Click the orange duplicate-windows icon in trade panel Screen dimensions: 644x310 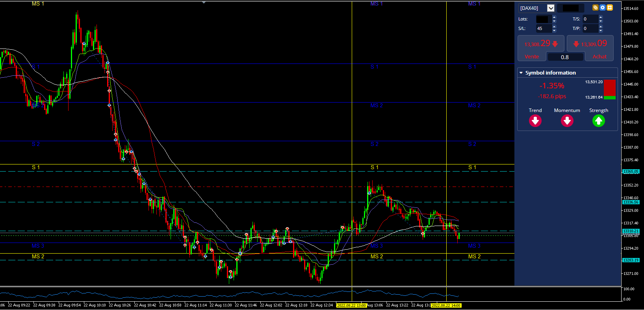tap(595, 7)
